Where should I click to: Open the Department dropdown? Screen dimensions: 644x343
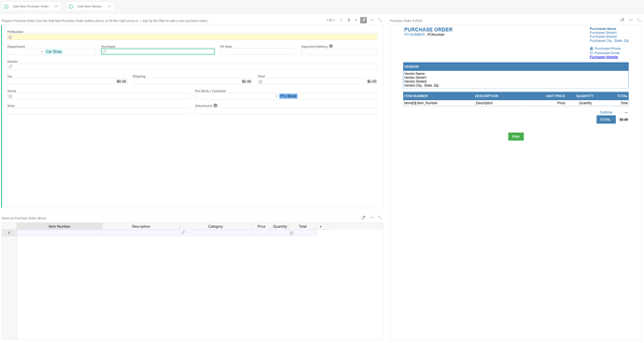click(25, 51)
